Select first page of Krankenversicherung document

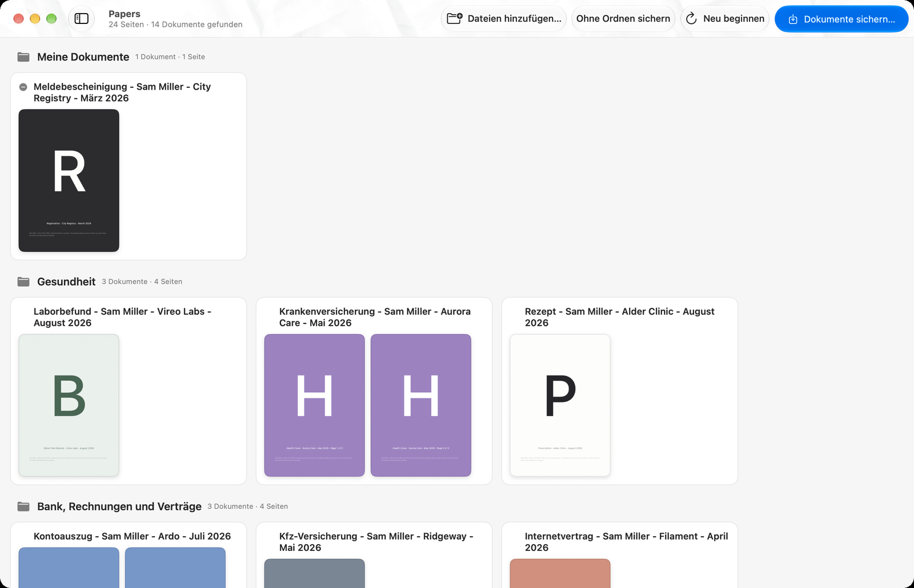(x=315, y=405)
